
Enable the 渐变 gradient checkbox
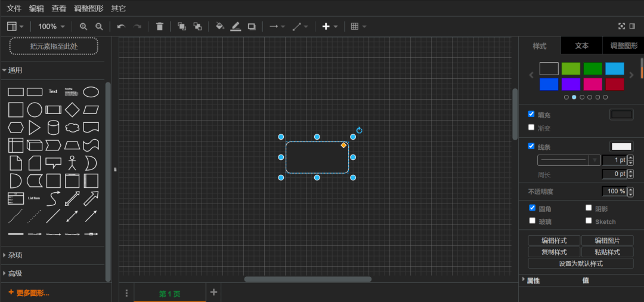(x=531, y=127)
